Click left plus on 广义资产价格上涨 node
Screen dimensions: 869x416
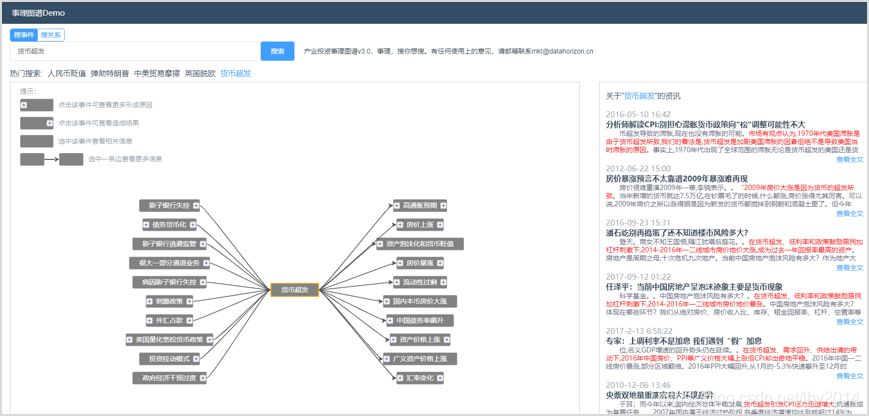pyautogui.click(x=387, y=358)
